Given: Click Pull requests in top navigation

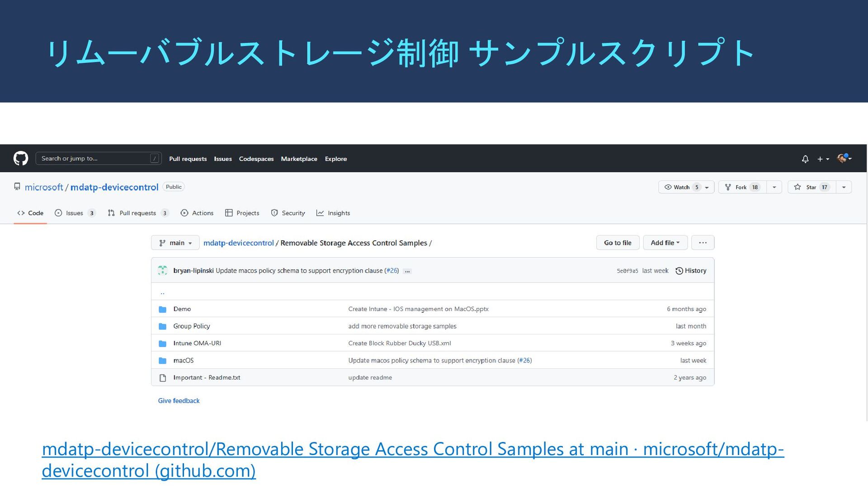Looking at the screenshot, I should [x=188, y=159].
